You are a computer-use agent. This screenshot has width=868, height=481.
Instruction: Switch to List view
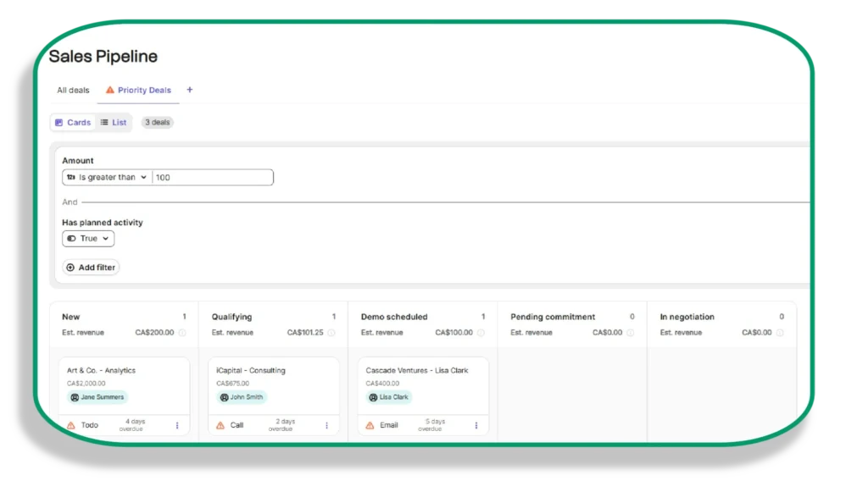114,122
